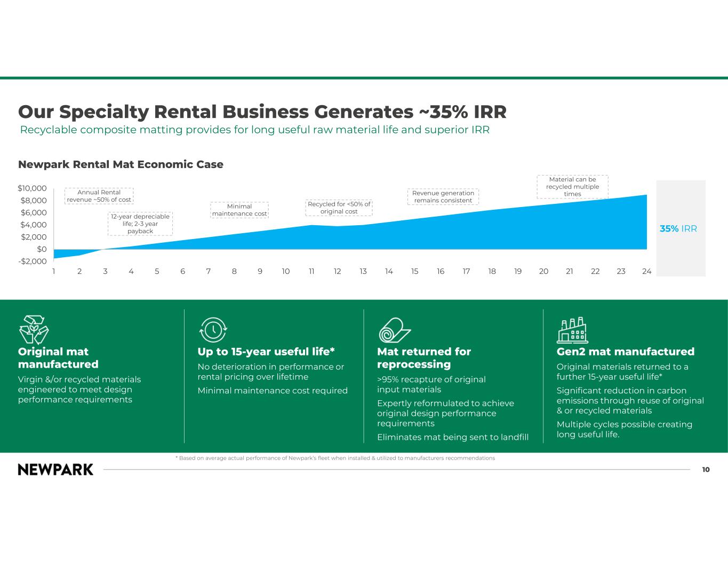Click the 'Original mat manufactured' heading
This screenshot has width=728, height=563.
click(x=58, y=358)
